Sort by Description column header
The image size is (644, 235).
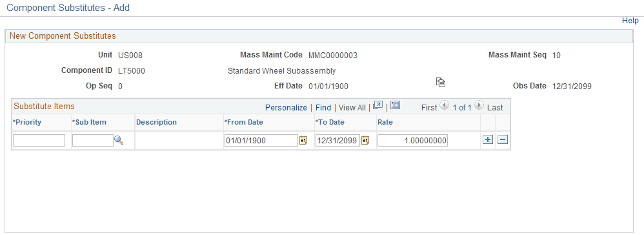[156, 122]
